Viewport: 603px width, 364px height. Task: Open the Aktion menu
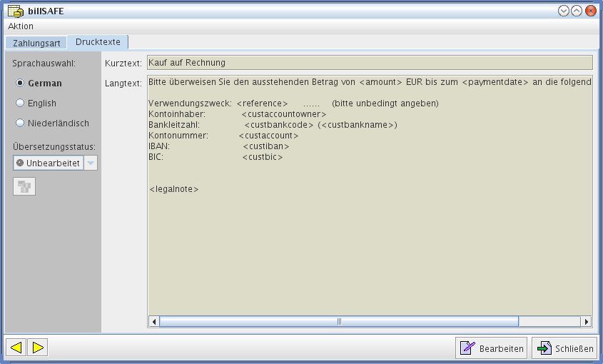21,26
